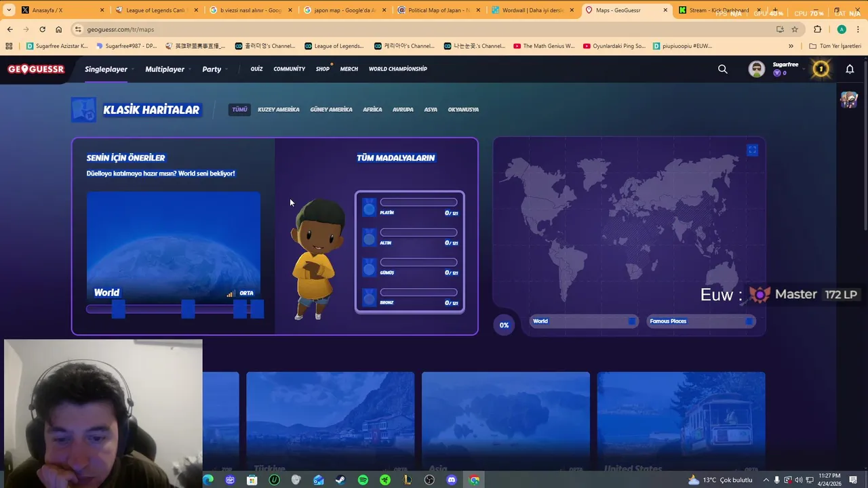Open Steam from the taskbar
868x488 pixels.
(340, 480)
